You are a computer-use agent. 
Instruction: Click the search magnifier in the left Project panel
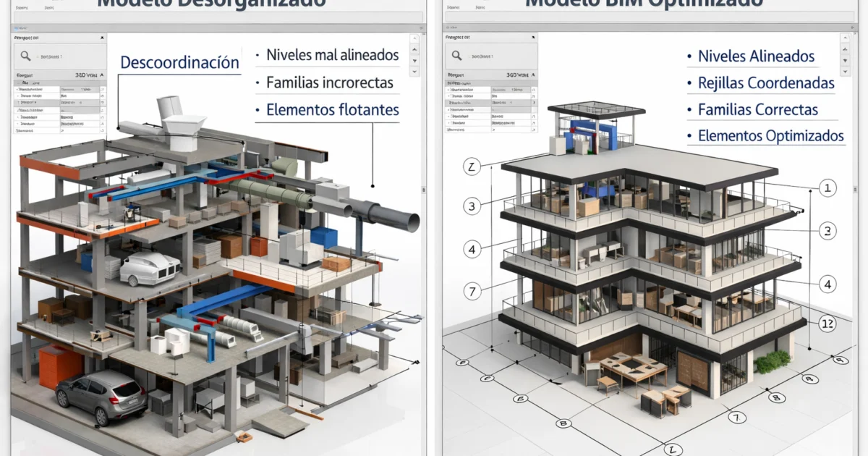[25, 56]
